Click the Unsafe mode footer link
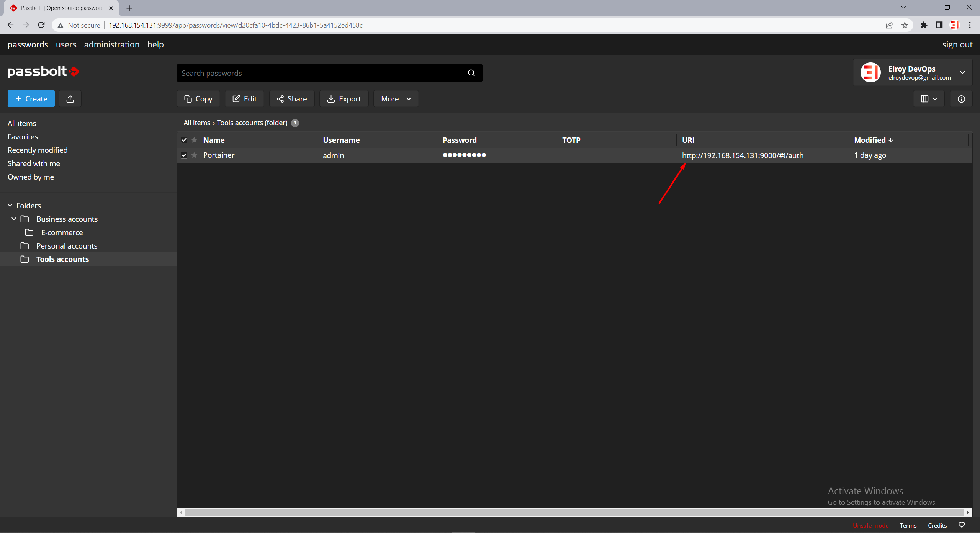 pos(871,525)
